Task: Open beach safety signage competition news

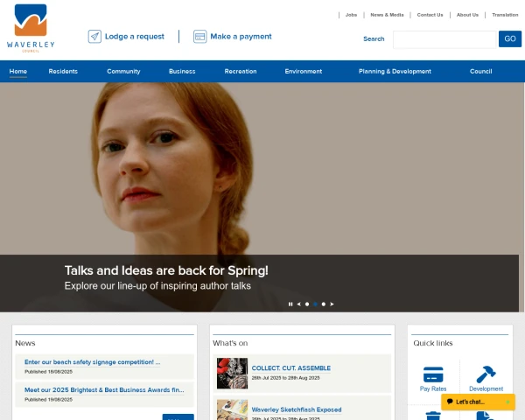Action: (x=93, y=362)
